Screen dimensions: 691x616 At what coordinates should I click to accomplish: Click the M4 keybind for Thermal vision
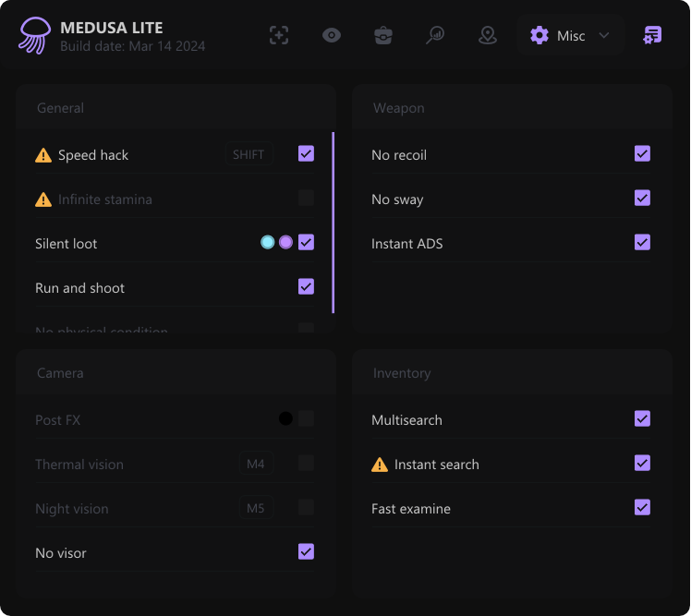(256, 464)
